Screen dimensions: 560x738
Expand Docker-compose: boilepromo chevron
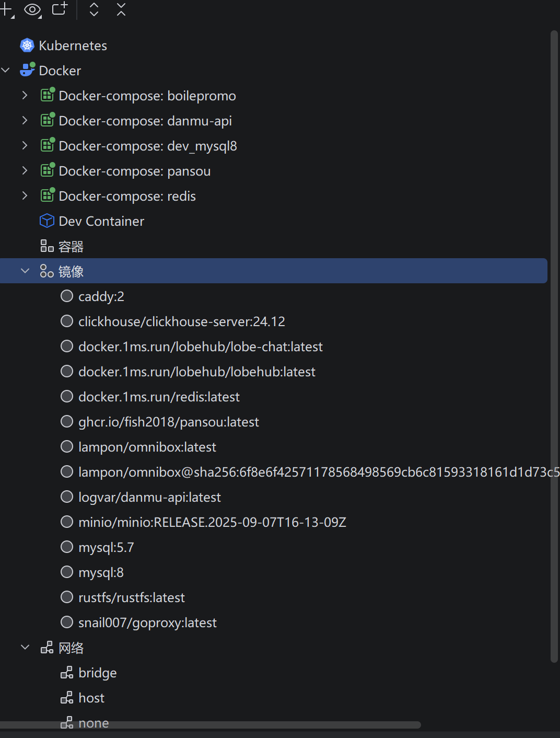[25, 95]
